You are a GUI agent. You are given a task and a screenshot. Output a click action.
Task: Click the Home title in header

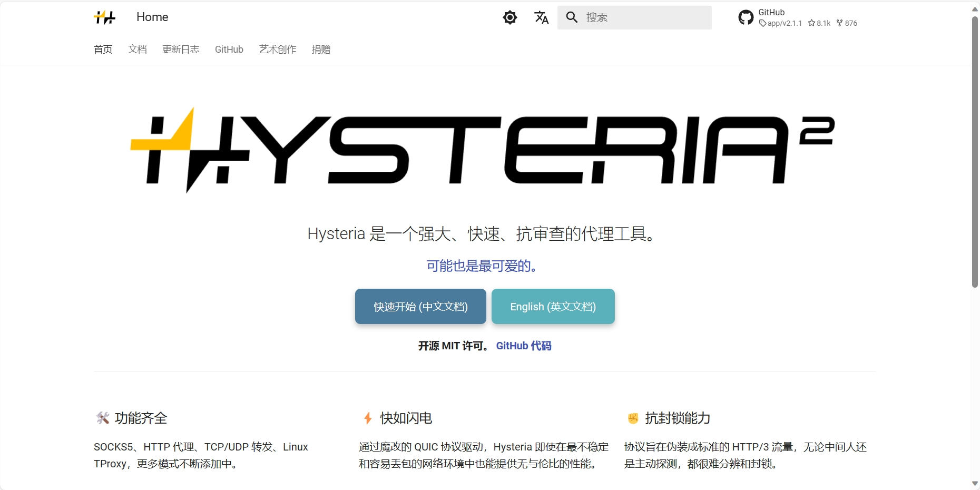tap(152, 17)
